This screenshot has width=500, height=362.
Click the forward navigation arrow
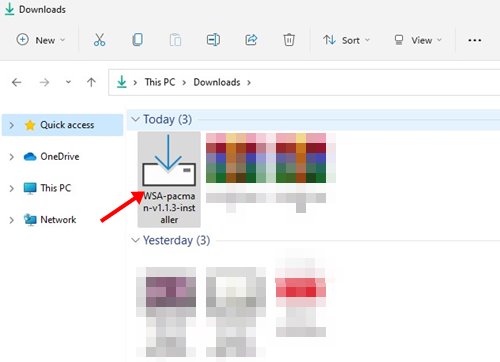click(x=44, y=82)
